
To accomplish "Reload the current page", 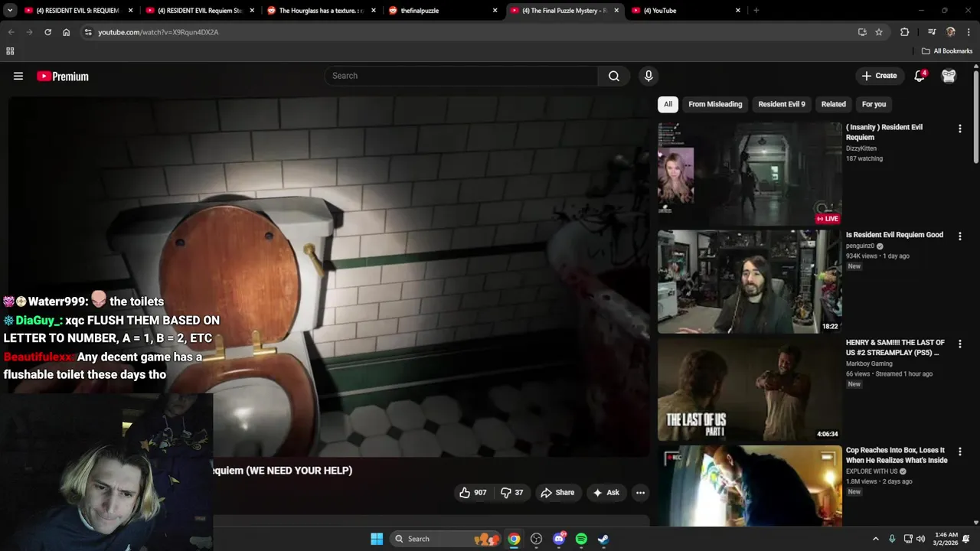I will click(x=47, y=32).
